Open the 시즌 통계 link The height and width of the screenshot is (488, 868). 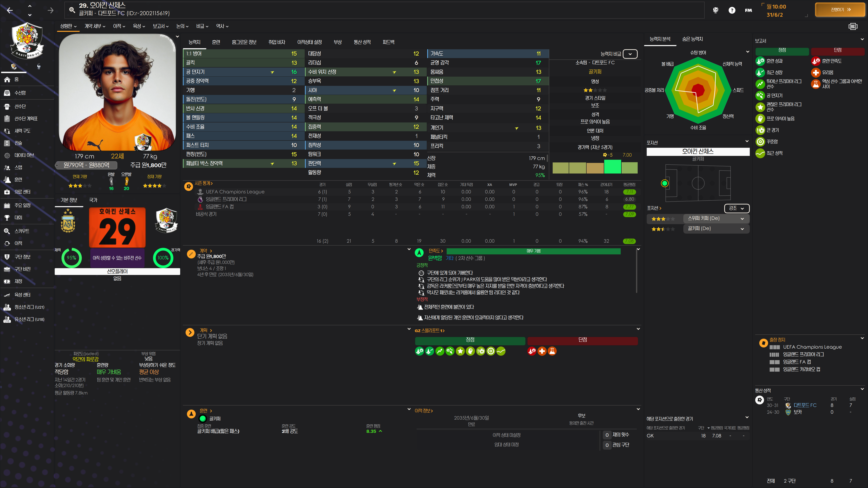click(203, 183)
